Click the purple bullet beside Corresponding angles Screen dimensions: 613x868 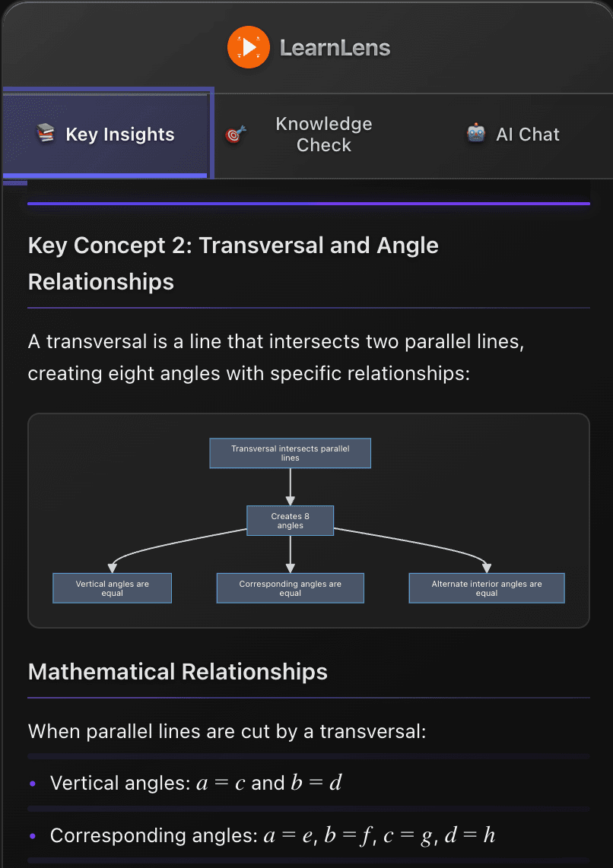coord(32,835)
